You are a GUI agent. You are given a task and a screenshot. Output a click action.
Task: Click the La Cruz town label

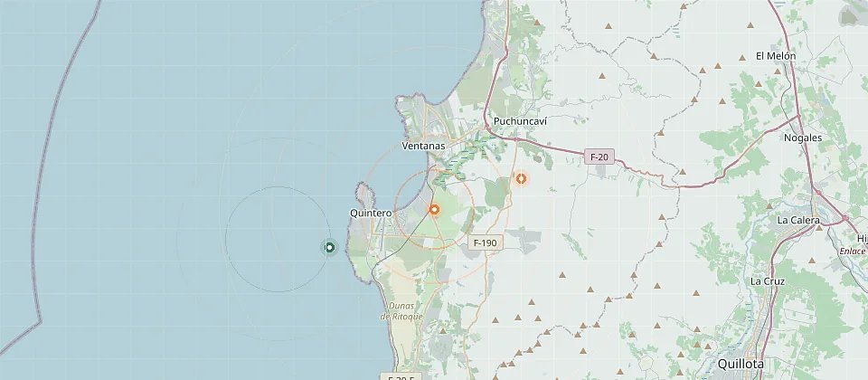pyautogui.click(x=768, y=281)
